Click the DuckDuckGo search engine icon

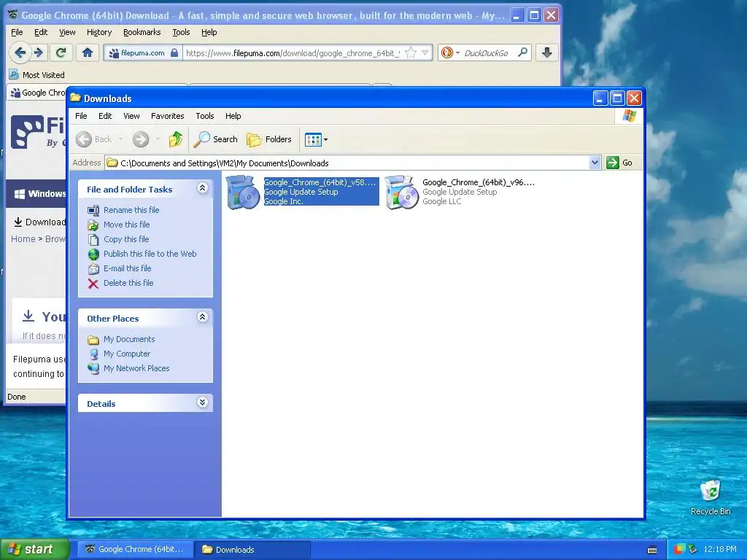click(447, 52)
